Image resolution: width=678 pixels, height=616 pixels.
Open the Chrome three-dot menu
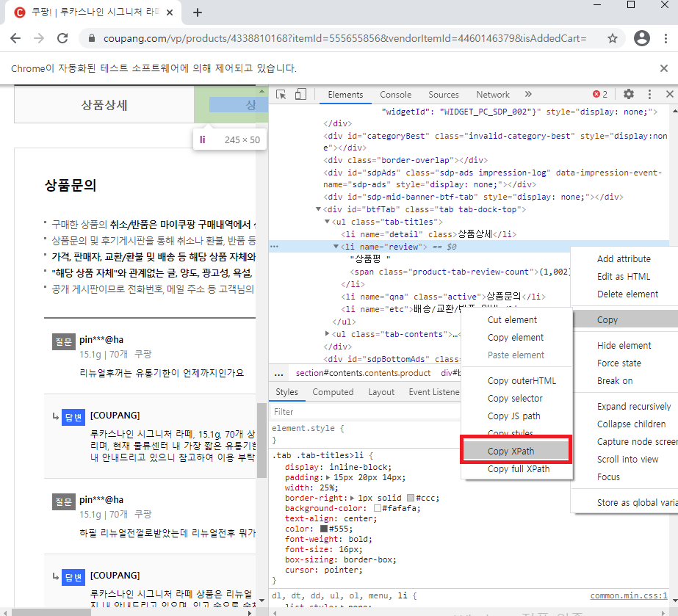pos(666,38)
